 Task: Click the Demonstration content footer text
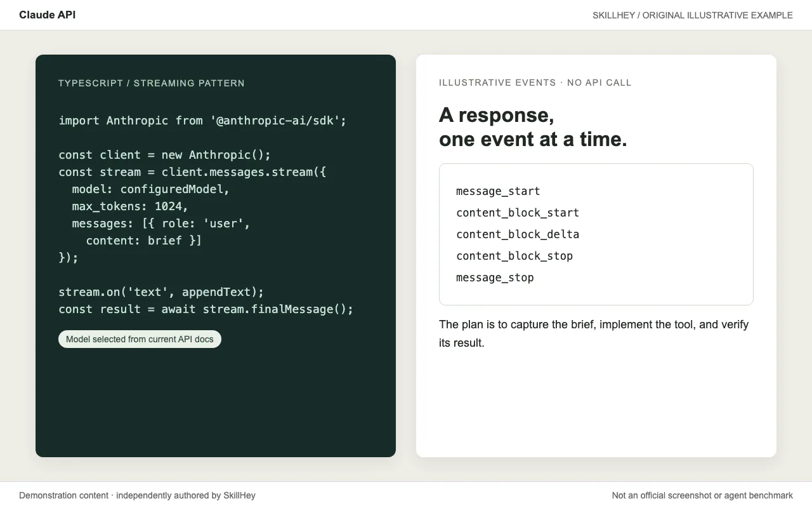(137, 495)
